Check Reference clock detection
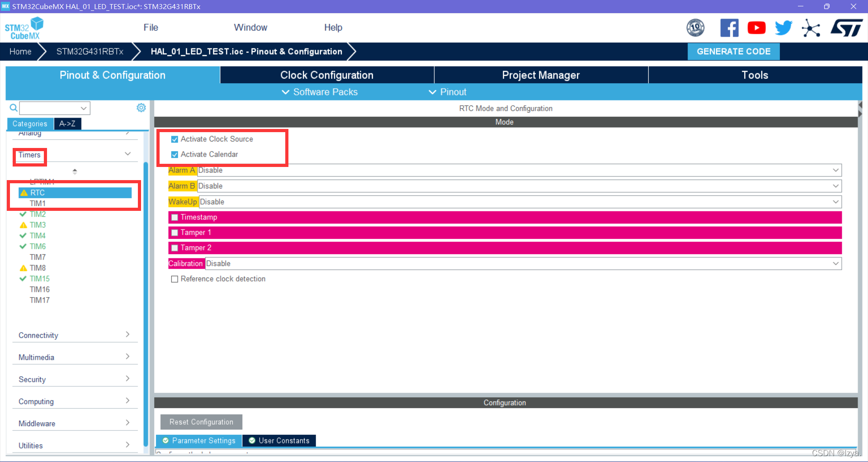868x462 pixels. [x=175, y=279]
